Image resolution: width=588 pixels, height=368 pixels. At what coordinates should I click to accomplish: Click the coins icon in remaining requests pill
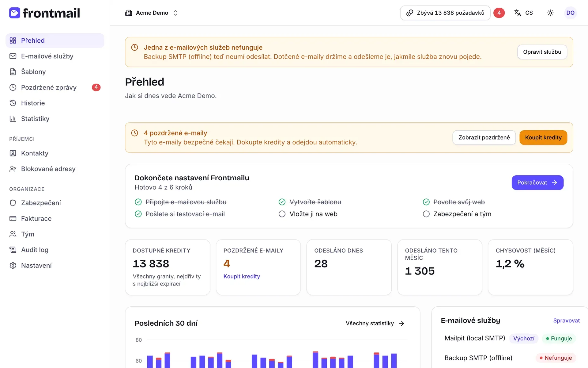coord(410,13)
